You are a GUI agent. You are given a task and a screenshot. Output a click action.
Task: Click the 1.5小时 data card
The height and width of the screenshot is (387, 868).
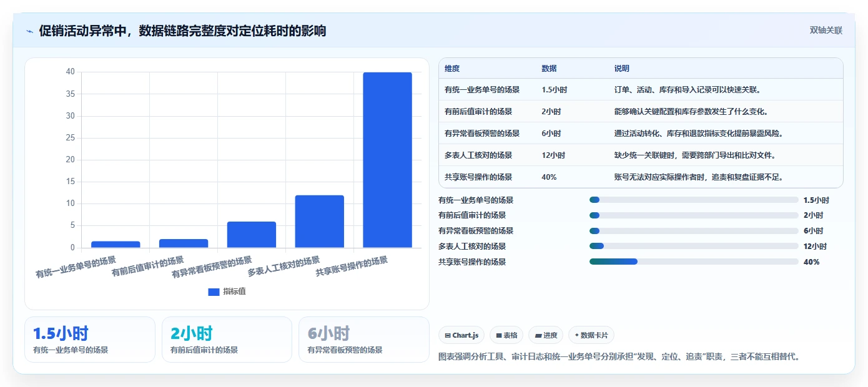pos(90,340)
